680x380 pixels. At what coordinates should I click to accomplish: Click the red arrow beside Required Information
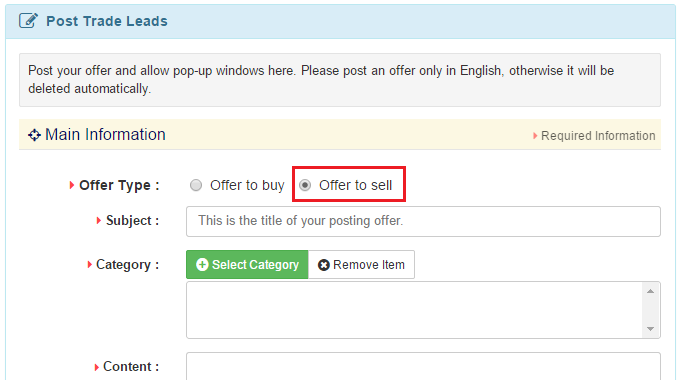(535, 136)
